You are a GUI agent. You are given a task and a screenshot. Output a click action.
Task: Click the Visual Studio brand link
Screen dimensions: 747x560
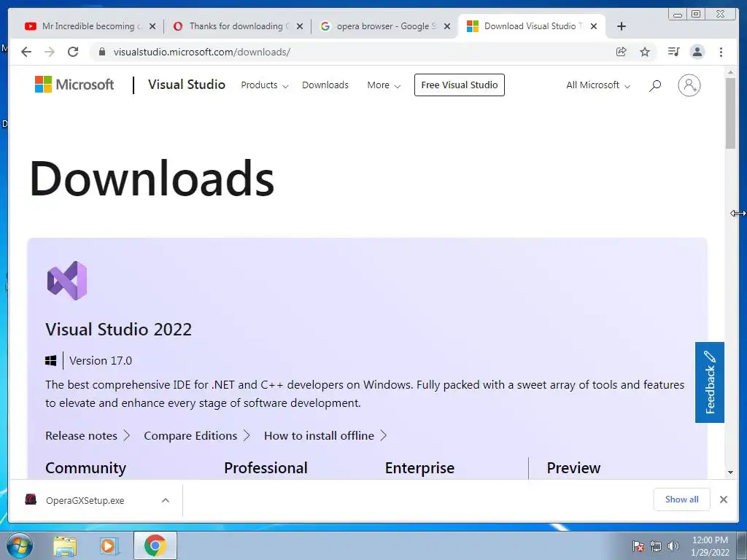pyautogui.click(x=186, y=85)
